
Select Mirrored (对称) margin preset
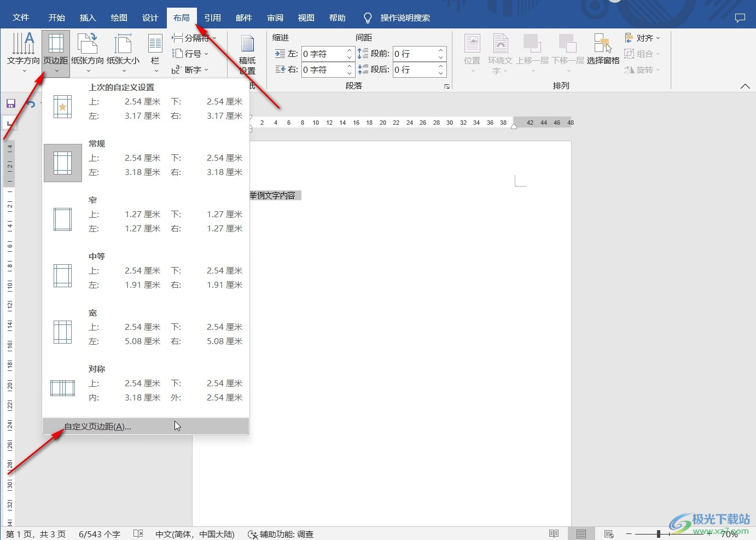point(146,388)
